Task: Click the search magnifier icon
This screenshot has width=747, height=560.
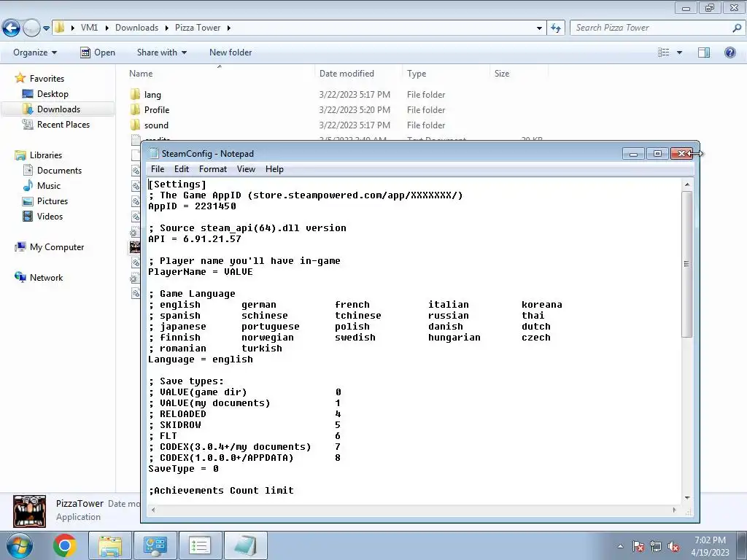Action: [x=737, y=28]
